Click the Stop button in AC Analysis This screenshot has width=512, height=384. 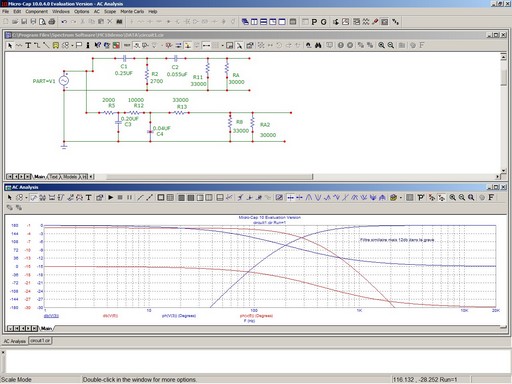(120, 198)
